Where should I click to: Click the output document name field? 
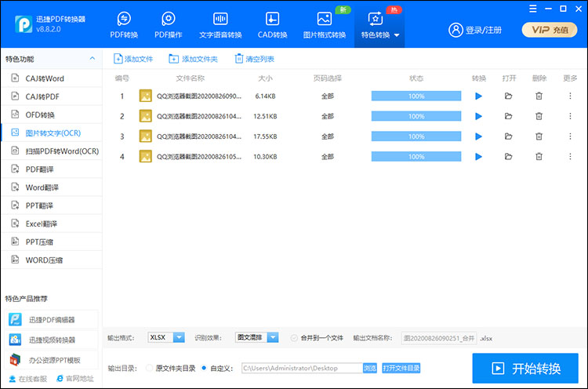[439, 338]
